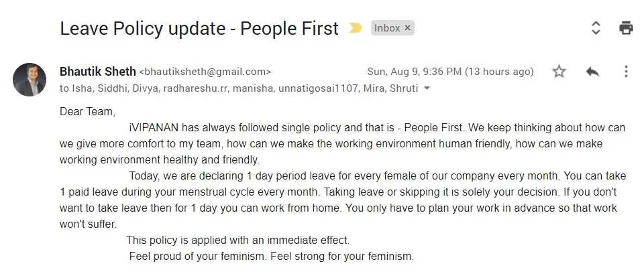Open the three-dot More options menu
The width and height of the screenshot is (644, 280).
click(x=626, y=71)
